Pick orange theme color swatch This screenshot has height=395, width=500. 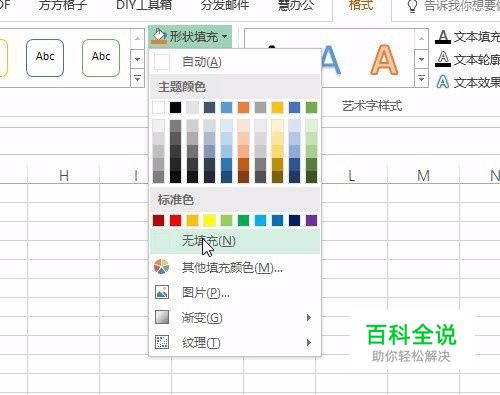tap(243, 108)
